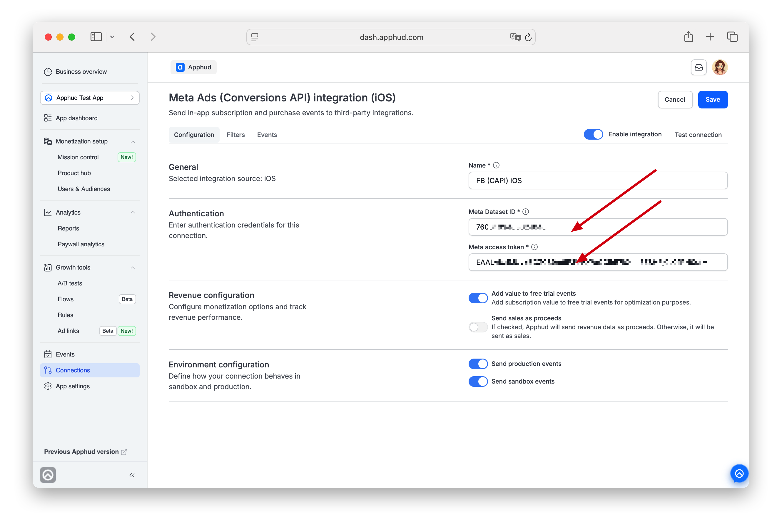Open the sidebar options dropdown arrow

pyautogui.click(x=112, y=37)
